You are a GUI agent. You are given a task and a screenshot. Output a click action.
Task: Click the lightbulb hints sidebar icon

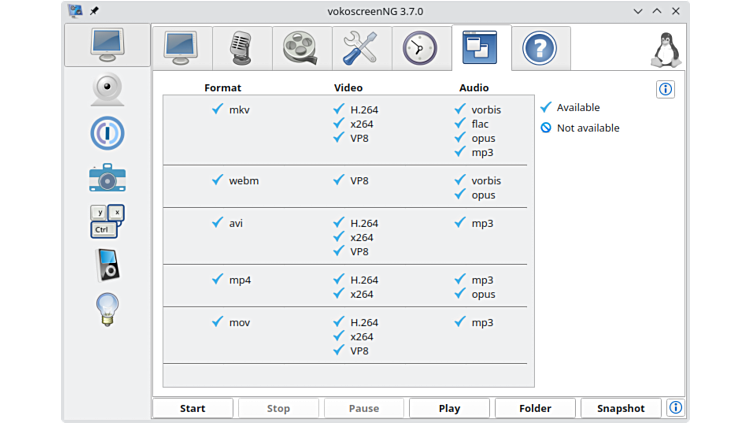tap(107, 307)
